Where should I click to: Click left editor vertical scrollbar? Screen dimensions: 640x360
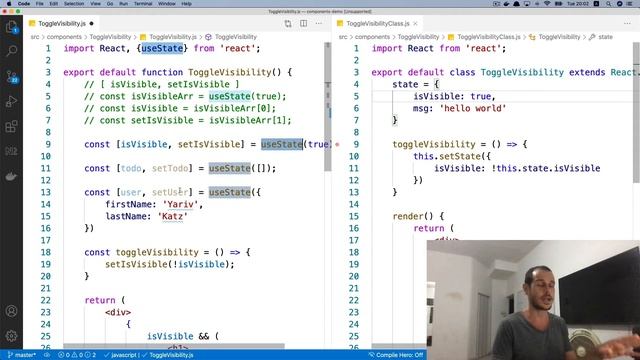coord(328,106)
